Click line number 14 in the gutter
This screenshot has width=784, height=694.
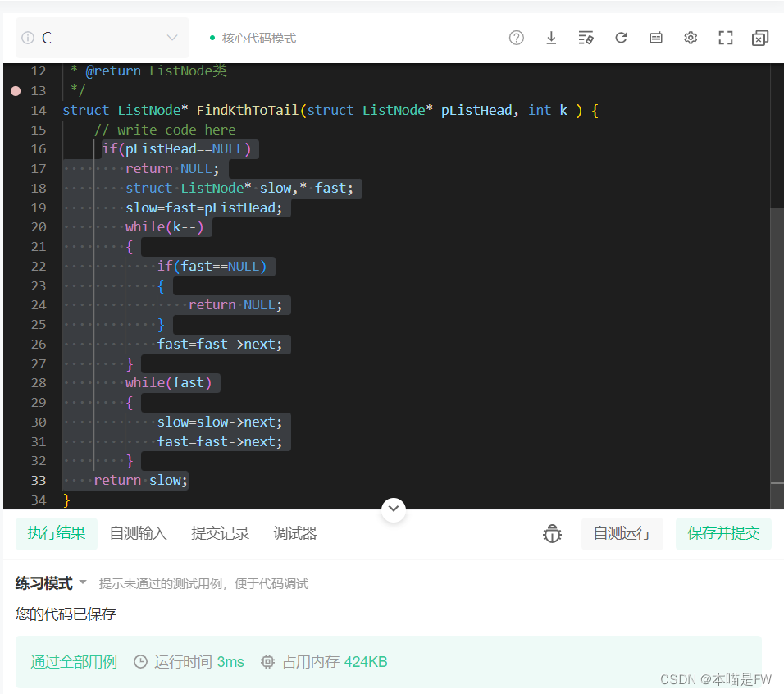39,111
